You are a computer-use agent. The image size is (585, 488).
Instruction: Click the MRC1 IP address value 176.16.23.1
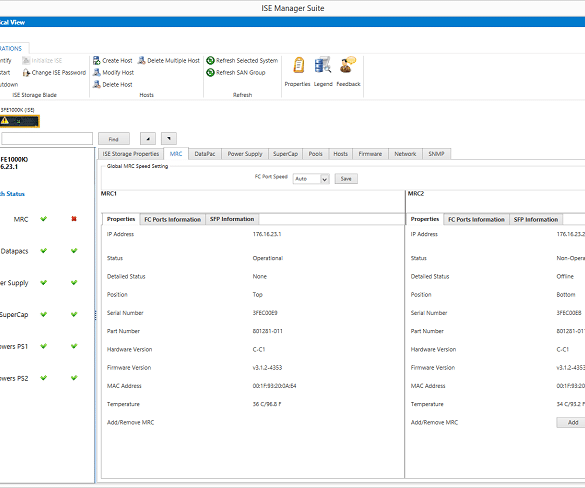tap(267, 234)
